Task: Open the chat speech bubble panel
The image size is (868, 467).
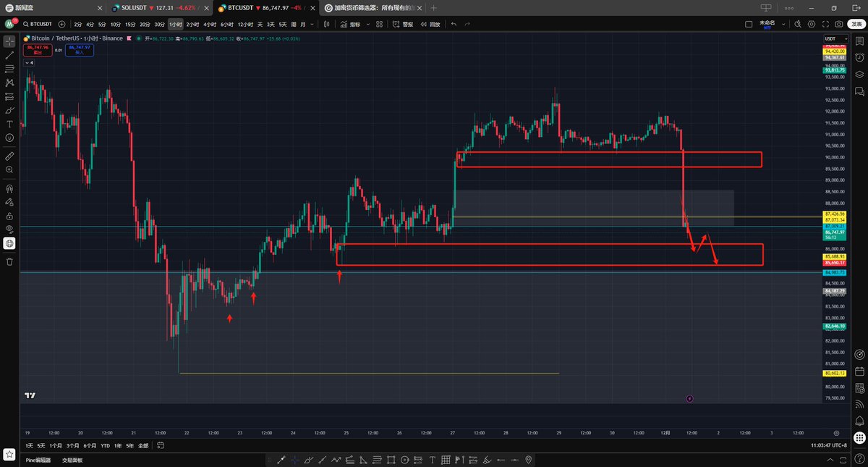Action: coord(859,91)
